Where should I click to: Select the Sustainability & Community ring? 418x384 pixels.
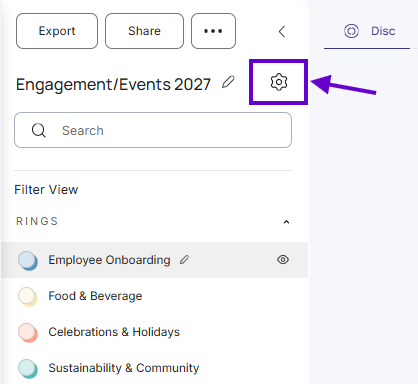tap(155, 368)
